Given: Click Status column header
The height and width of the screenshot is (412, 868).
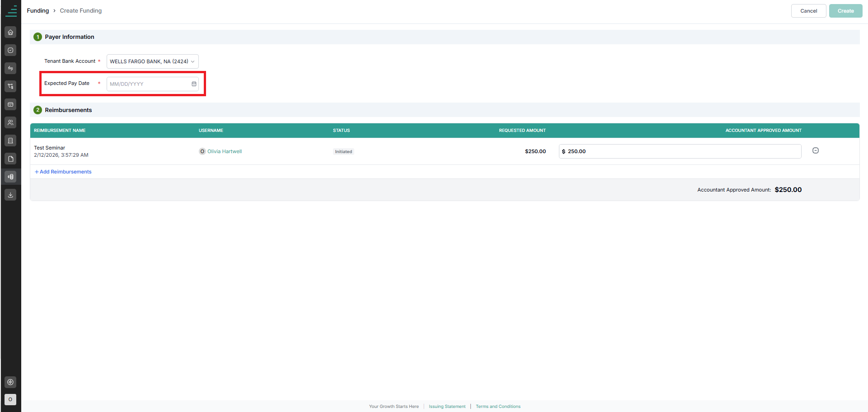Looking at the screenshot, I should pyautogui.click(x=342, y=131).
